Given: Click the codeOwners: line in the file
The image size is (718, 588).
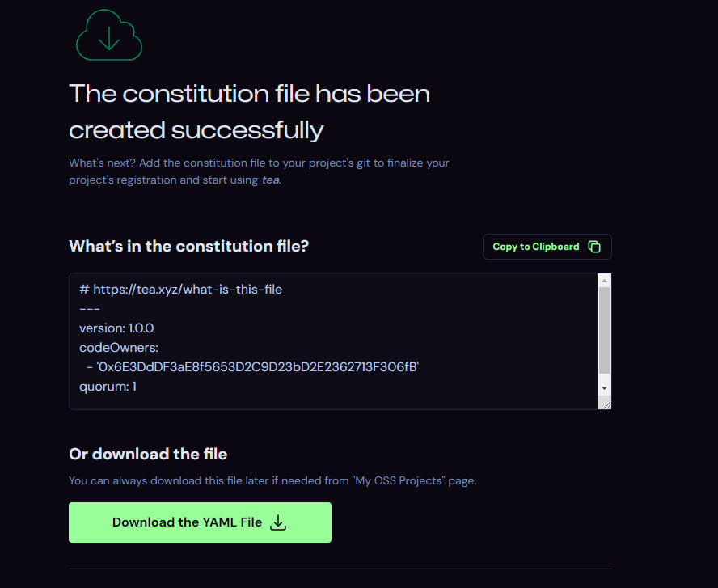Looking at the screenshot, I should [x=119, y=348].
